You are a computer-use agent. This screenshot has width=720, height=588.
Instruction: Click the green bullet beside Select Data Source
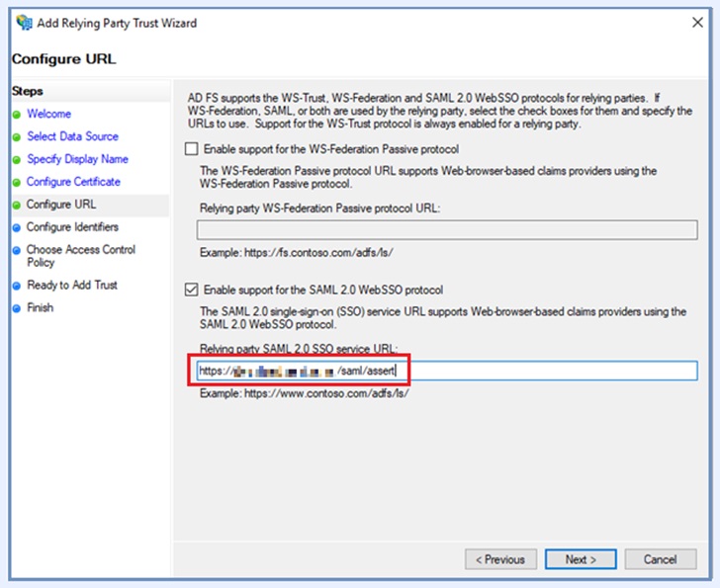tap(17, 137)
